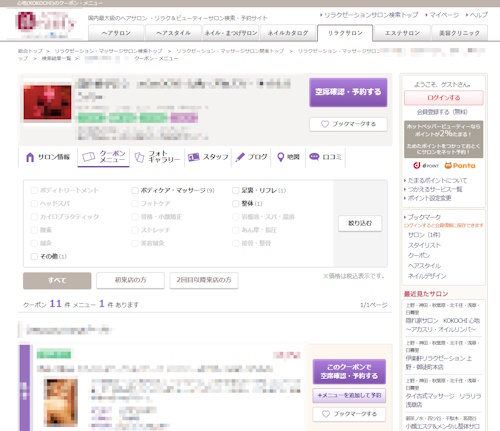Click 会員登録する (無料) link

point(442,112)
